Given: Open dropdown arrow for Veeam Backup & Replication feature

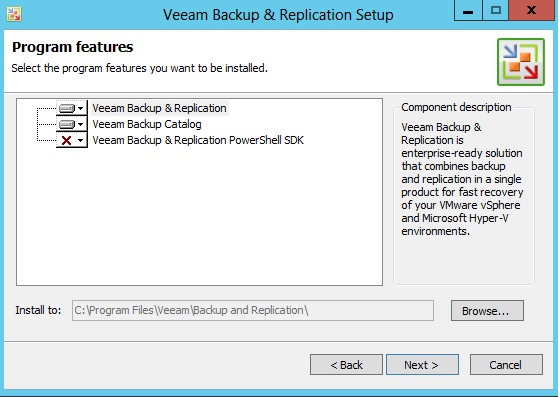Looking at the screenshot, I should coord(81,108).
